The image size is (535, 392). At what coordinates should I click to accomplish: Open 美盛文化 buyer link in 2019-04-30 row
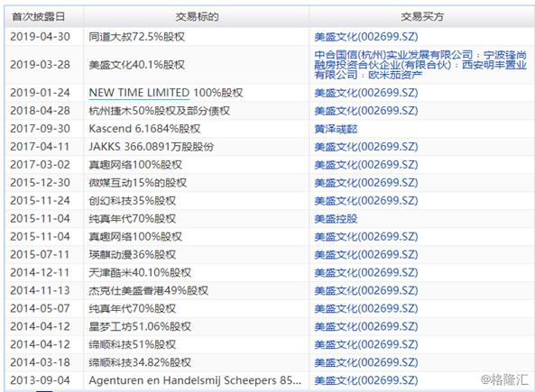pyautogui.click(x=365, y=36)
